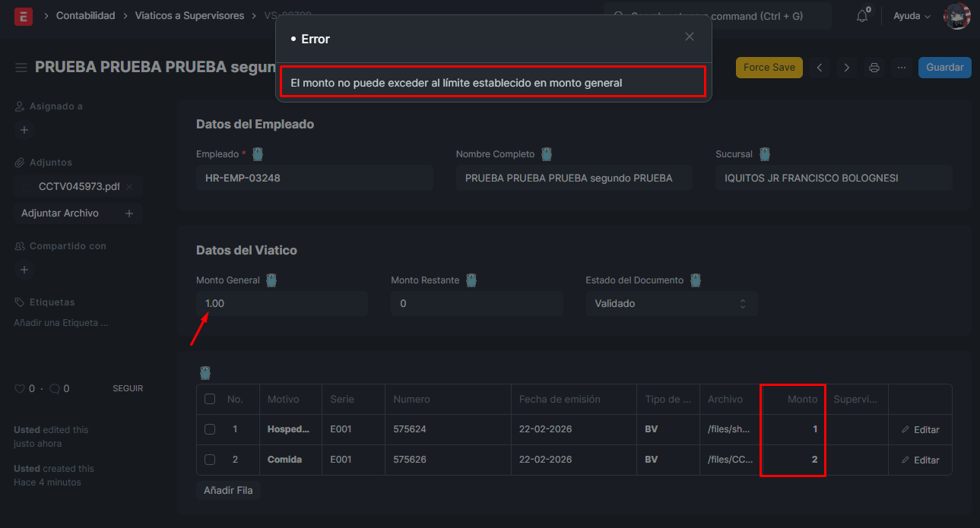Open the user avatar menu
This screenshot has width=980, height=528.
[956, 16]
